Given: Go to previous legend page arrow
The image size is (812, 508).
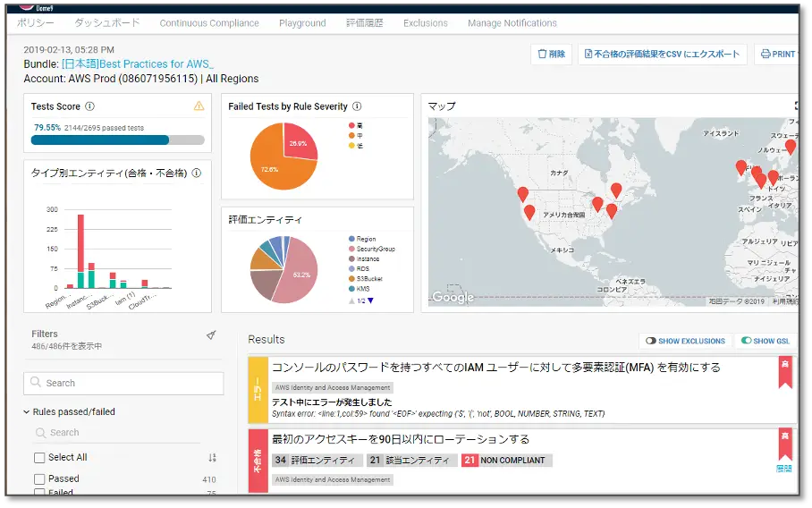Looking at the screenshot, I should [351, 301].
